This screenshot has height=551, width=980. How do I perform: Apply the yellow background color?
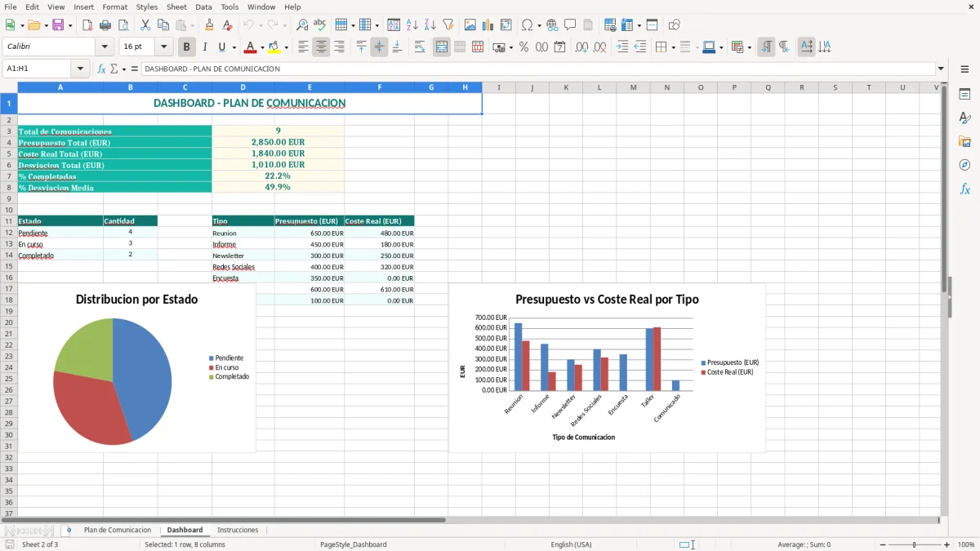click(x=274, y=47)
